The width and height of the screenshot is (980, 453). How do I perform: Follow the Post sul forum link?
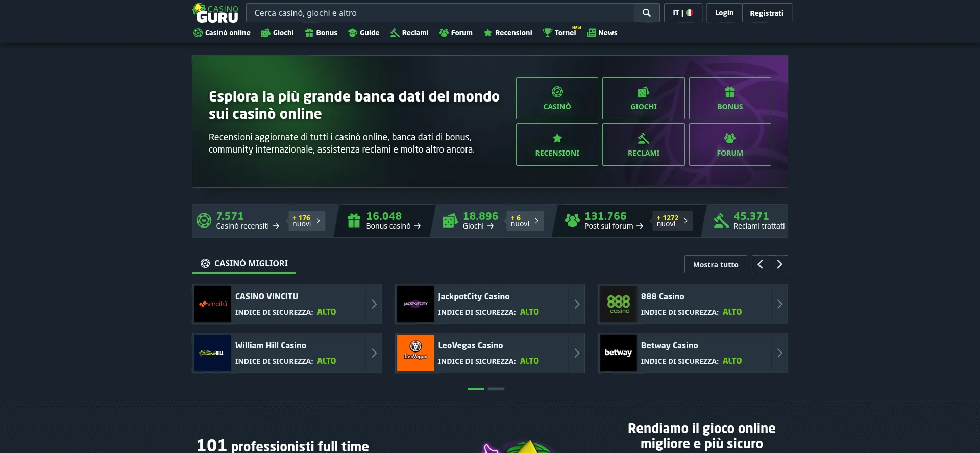coord(614,226)
